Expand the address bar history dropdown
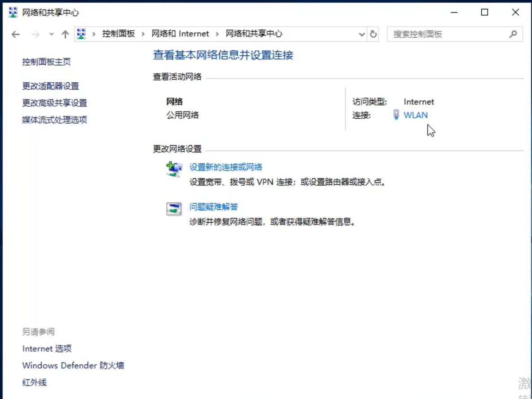Screen dimensions: 532x399 362,34
